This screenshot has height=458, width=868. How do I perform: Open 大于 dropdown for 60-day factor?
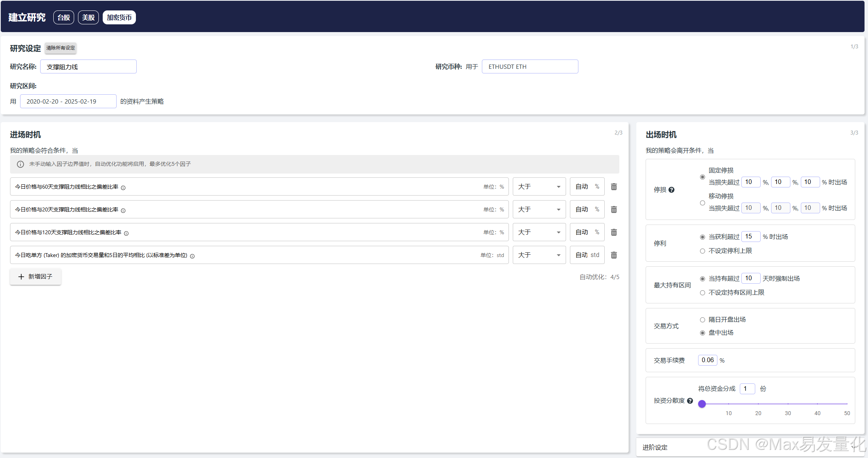coord(539,187)
